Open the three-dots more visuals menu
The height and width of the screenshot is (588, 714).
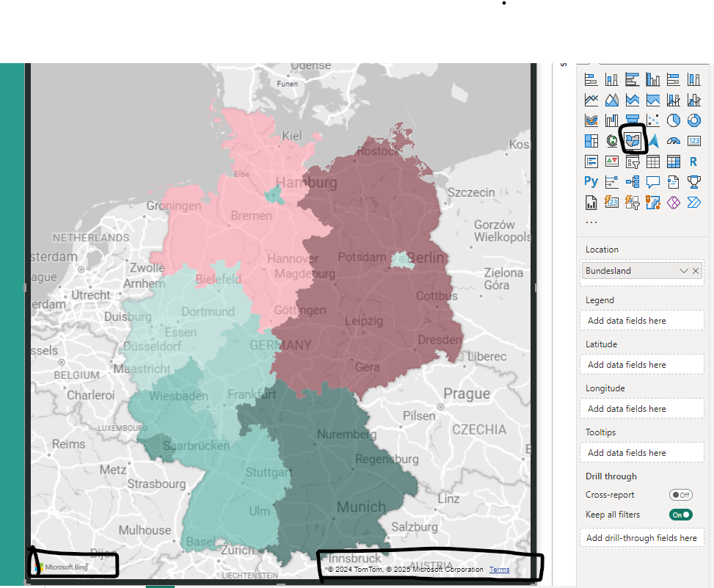pos(591,222)
